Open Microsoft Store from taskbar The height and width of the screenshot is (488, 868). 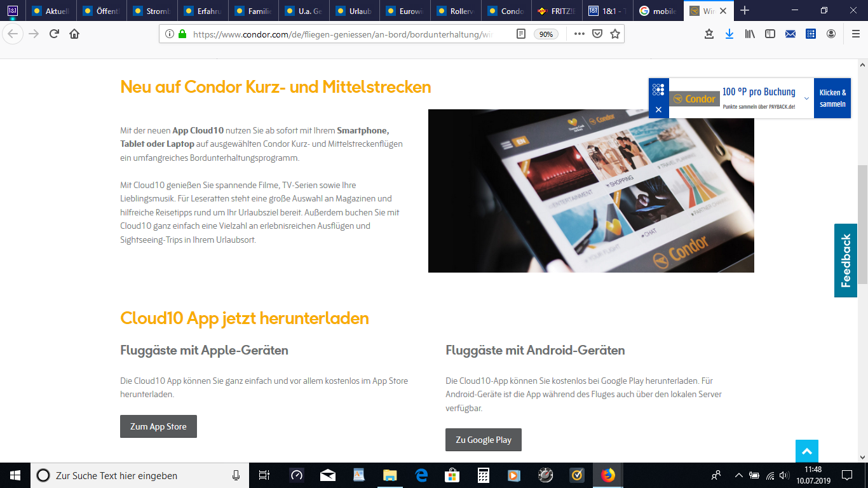point(452,475)
